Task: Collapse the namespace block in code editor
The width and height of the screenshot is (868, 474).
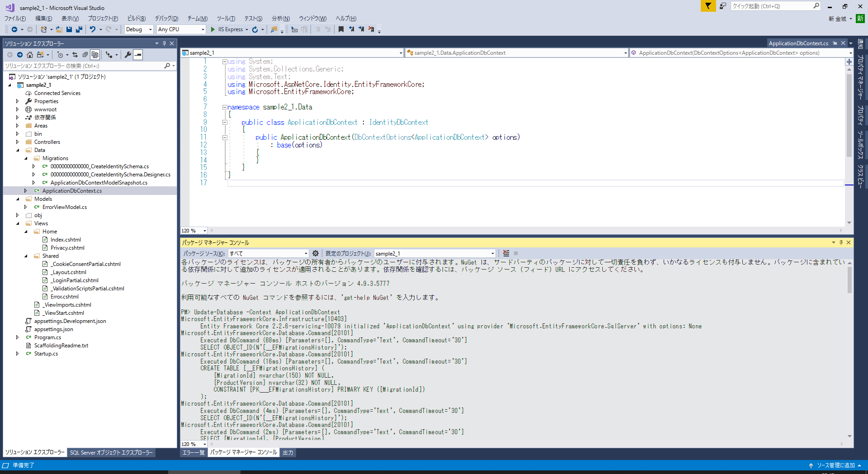Action: pyautogui.click(x=224, y=107)
